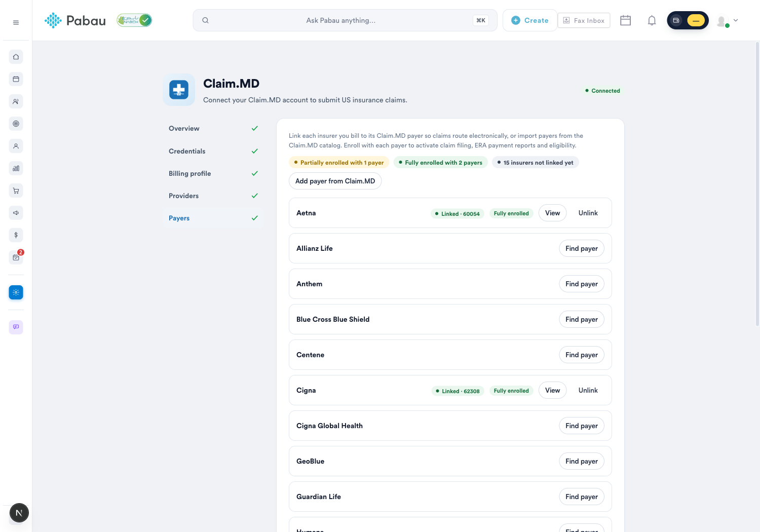The image size is (760, 532).
Task: Open the dollar sign finance icon
Action: click(16, 235)
